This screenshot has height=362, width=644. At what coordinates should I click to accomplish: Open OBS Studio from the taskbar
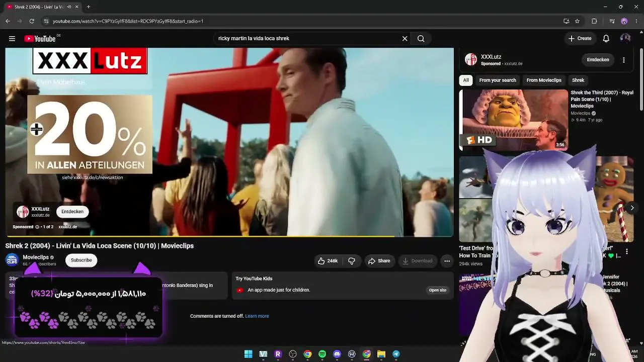coord(293,354)
